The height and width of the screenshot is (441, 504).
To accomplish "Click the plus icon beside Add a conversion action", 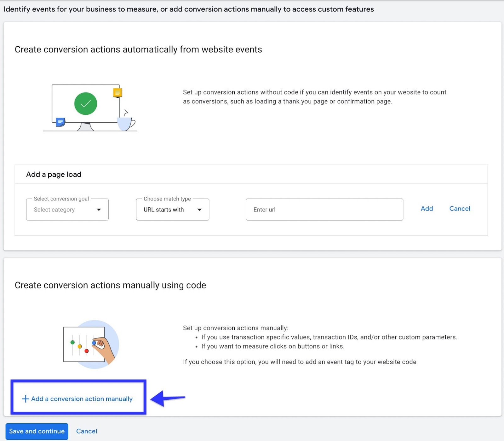I will pos(26,399).
